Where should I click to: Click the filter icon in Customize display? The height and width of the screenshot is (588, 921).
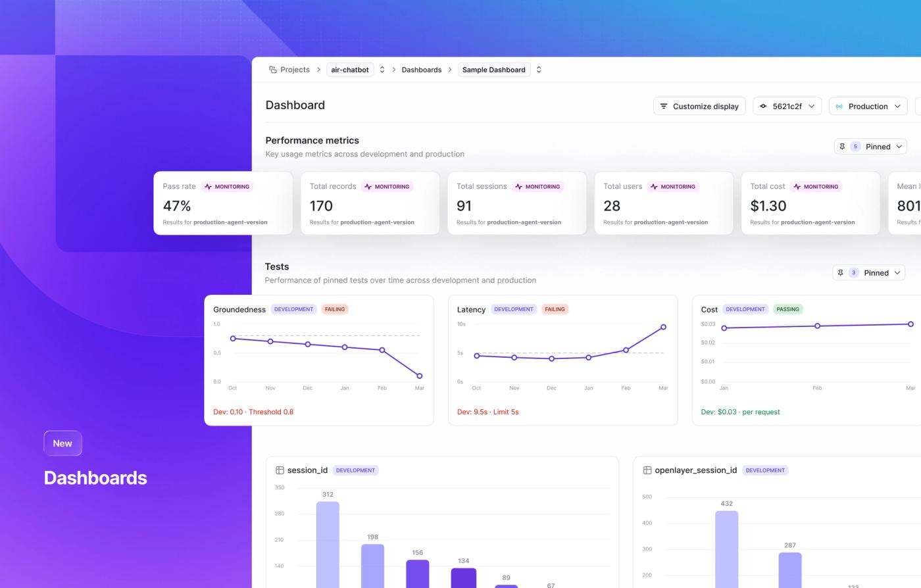click(x=664, y=106)
